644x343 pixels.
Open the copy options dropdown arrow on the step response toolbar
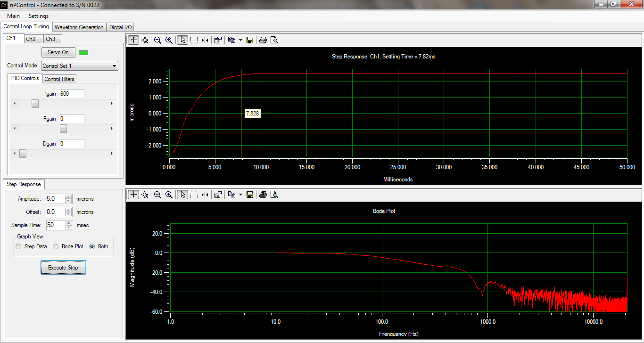coord(240,40)
